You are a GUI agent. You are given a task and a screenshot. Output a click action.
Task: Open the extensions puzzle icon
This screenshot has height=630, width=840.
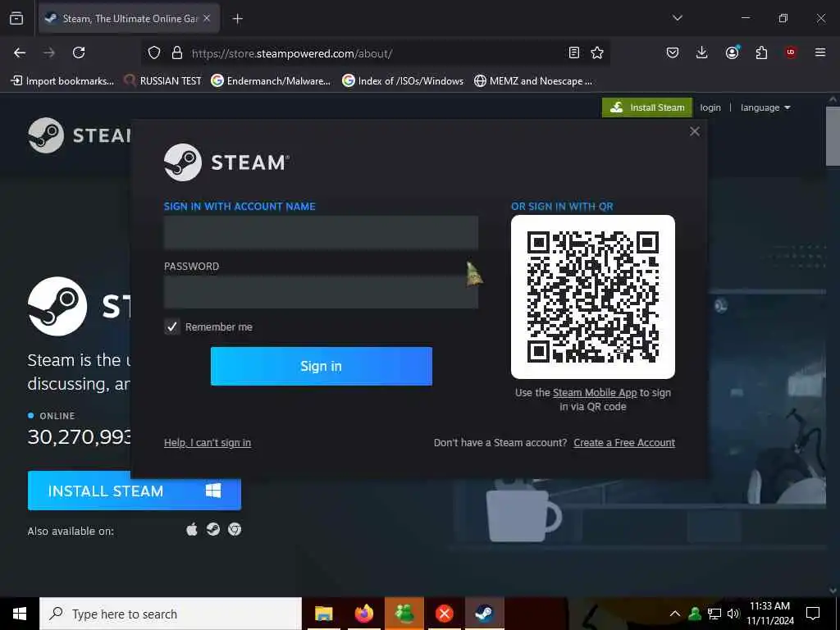[761, 52]
